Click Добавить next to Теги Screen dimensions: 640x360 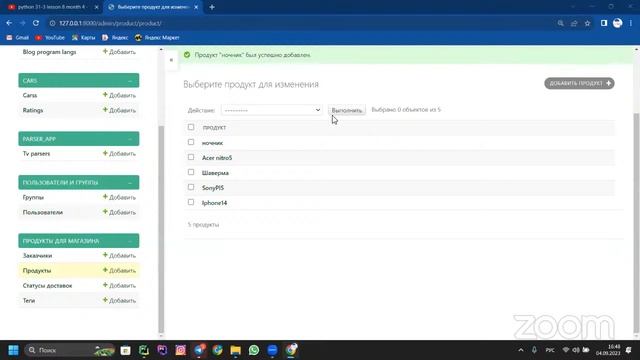click(119, 300)
